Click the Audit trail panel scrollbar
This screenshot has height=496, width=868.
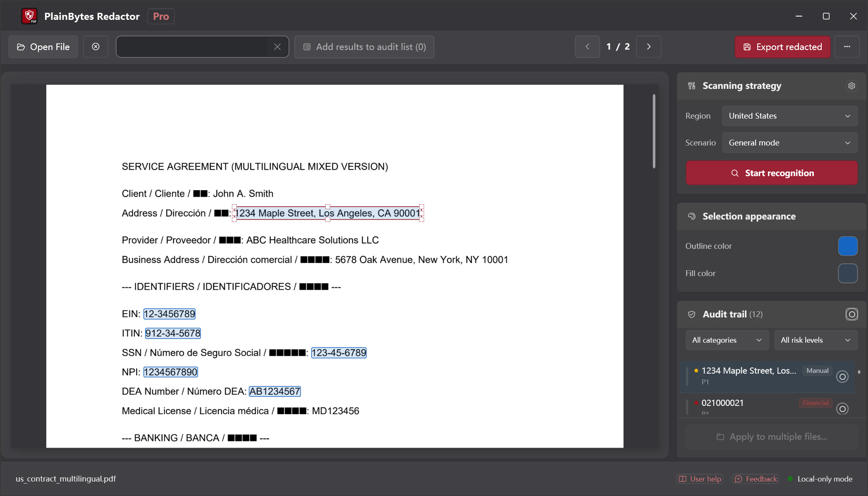(859, 372)
